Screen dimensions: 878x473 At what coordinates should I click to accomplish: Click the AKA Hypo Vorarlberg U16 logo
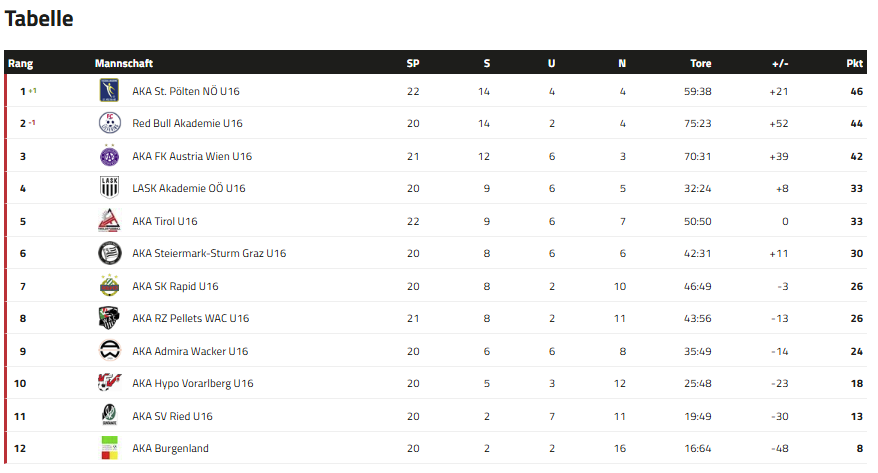click(109, 383)
